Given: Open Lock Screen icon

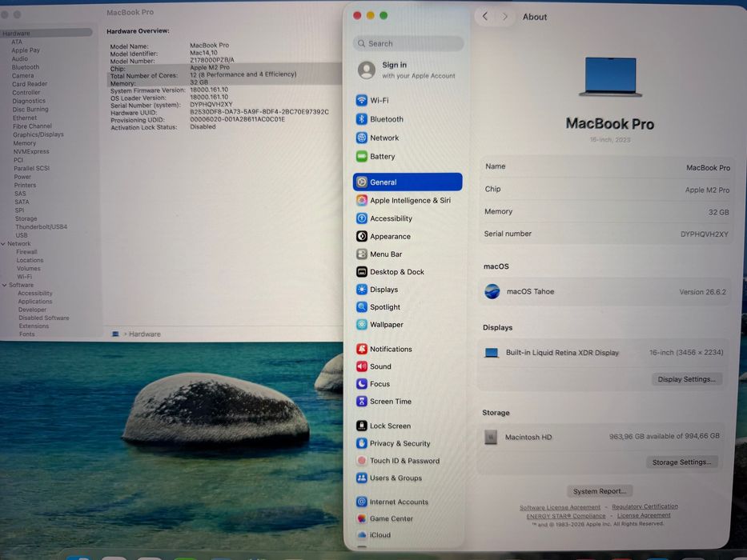Looking at the screenshot, I should click(x=362, y=426).
